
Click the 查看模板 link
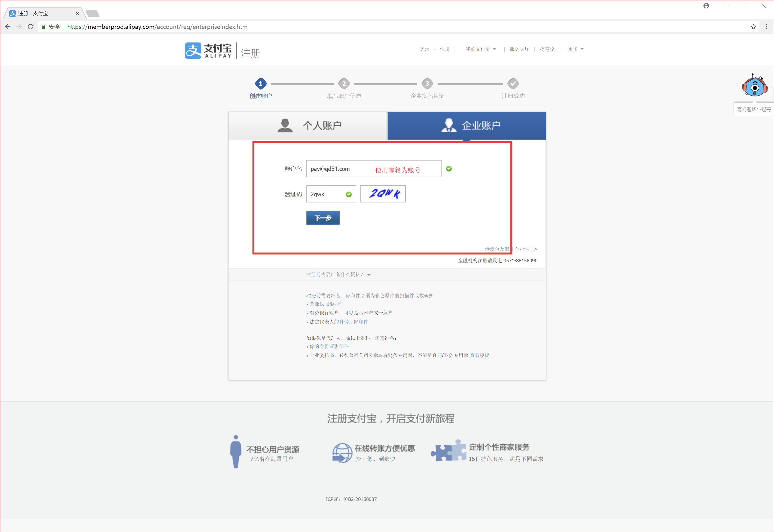[479, 355]
